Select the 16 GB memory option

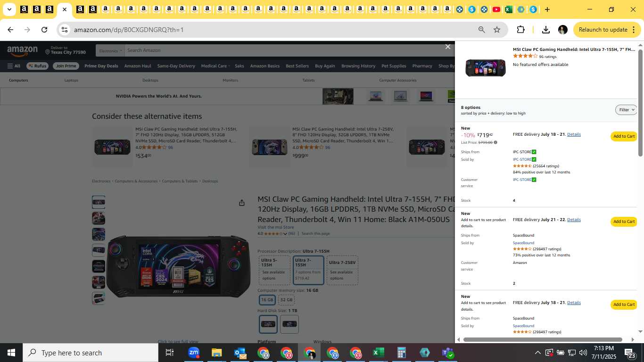coord(267,300)
